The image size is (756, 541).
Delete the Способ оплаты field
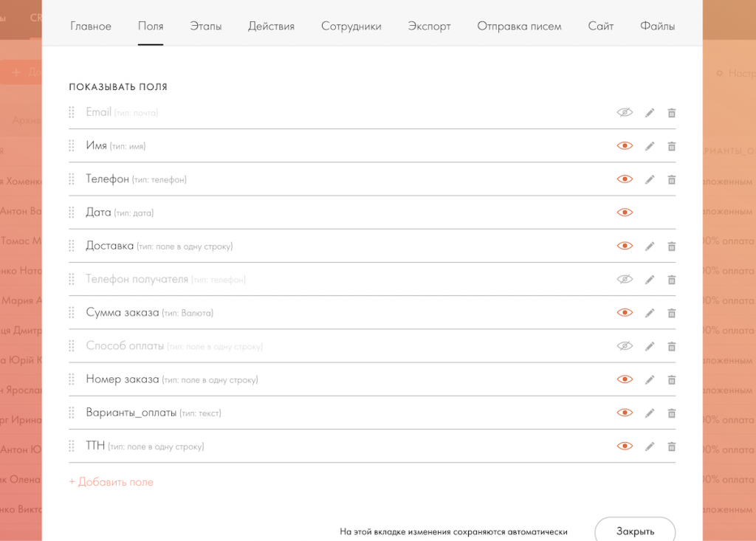tap(672, 346)
